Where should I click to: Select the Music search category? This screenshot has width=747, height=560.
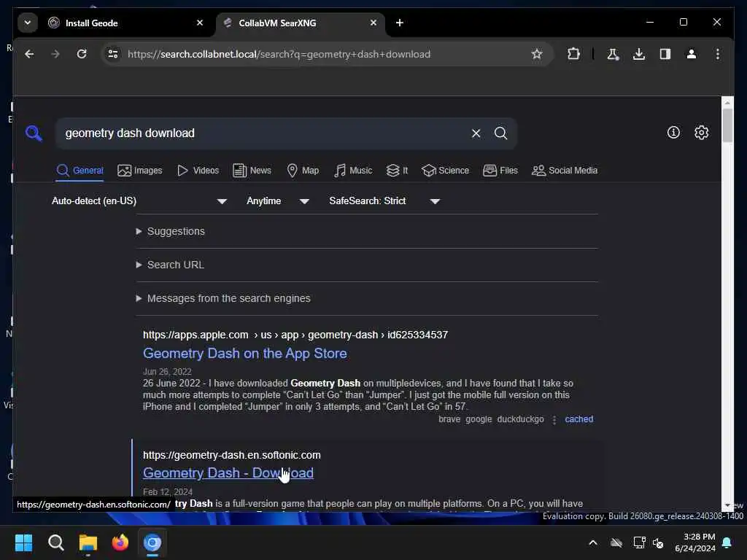click(x=353, y=171)
